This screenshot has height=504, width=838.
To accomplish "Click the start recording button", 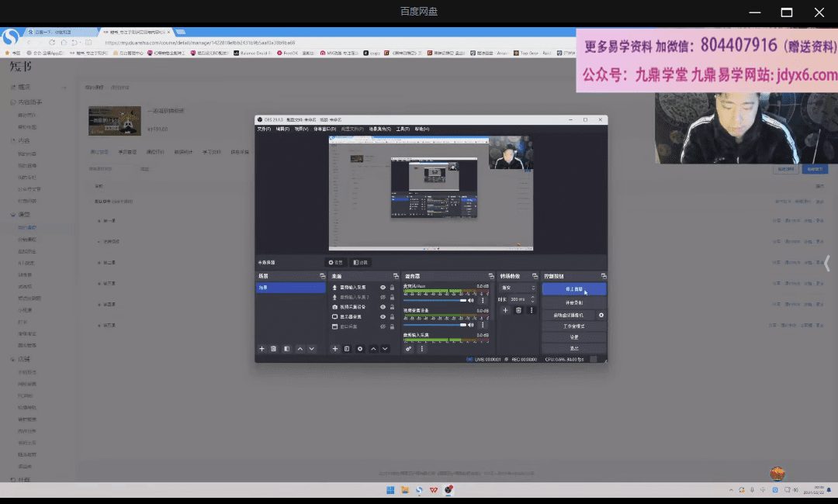I will click(573, 302).
